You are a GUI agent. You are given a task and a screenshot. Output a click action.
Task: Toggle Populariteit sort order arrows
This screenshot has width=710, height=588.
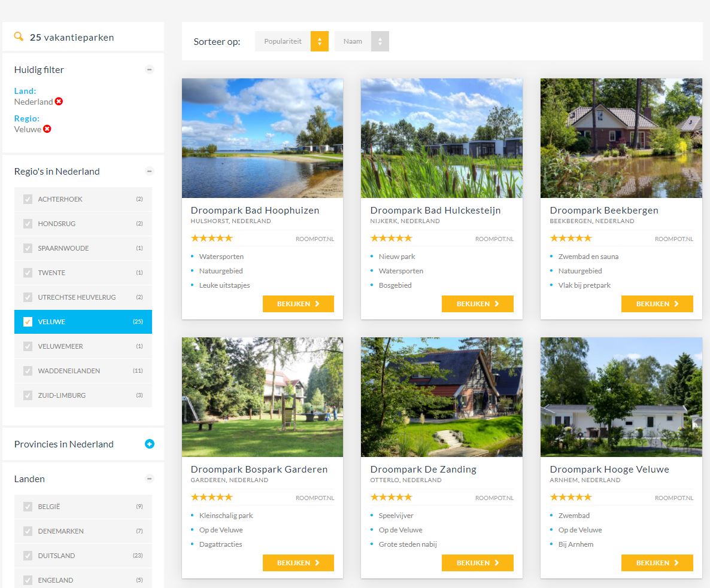320,41
